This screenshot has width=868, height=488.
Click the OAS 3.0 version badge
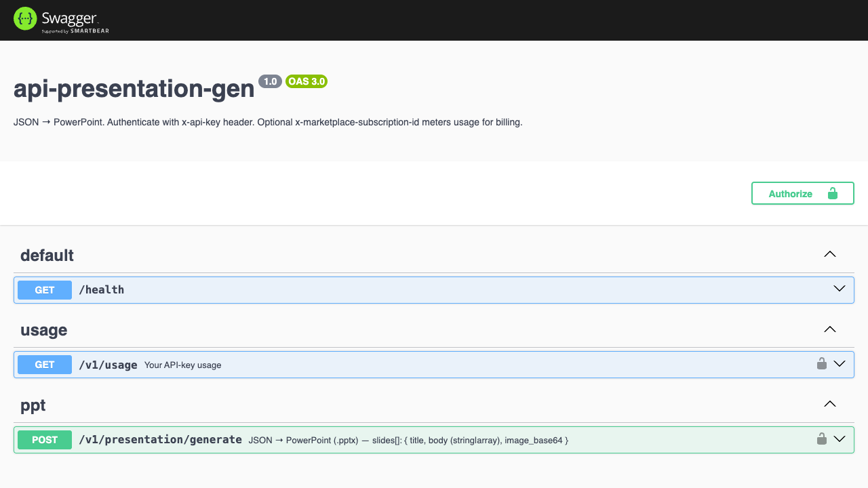(307, 81)
